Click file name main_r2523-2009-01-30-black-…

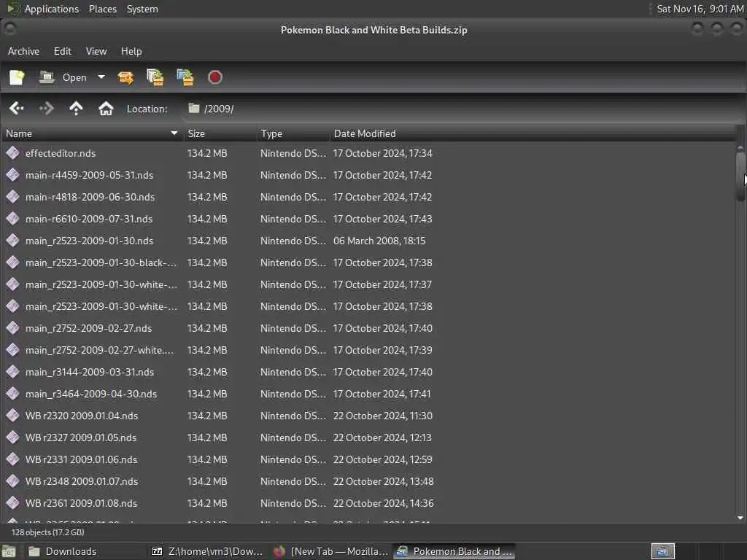pos(101,262)
